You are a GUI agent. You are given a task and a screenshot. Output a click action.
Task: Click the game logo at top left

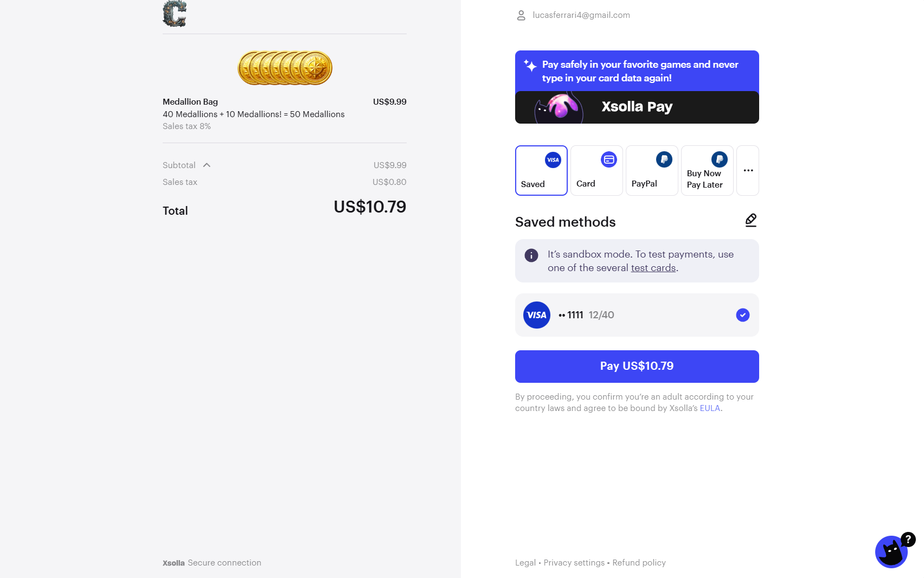click(x=175, y=14)
